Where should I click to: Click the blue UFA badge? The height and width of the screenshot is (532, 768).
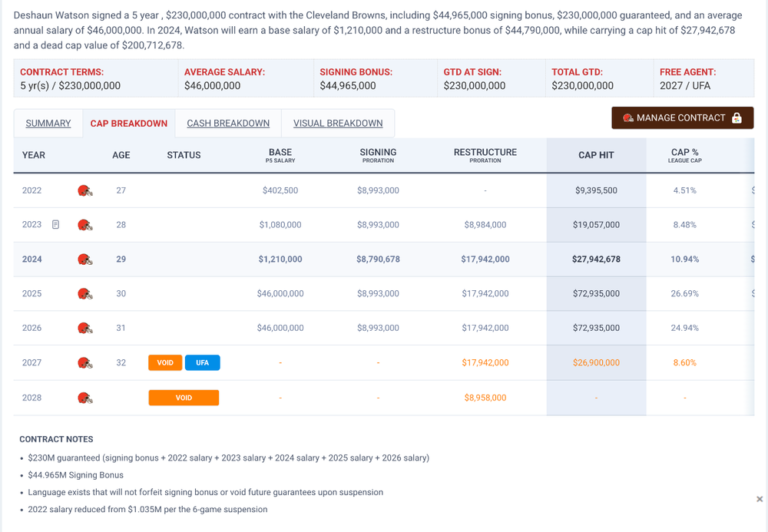[x=203, y=363]
